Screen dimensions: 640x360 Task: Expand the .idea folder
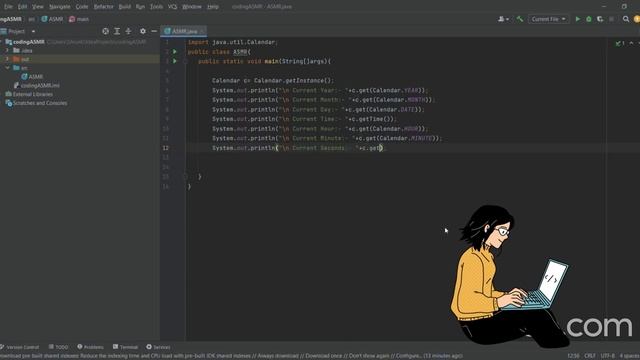7,51
